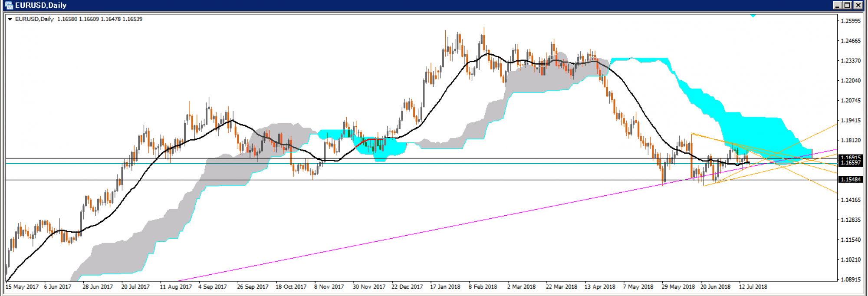This screenshot has width=868, height=296.
Task: Click the 7 May 2018 date label
Action: 638,287
